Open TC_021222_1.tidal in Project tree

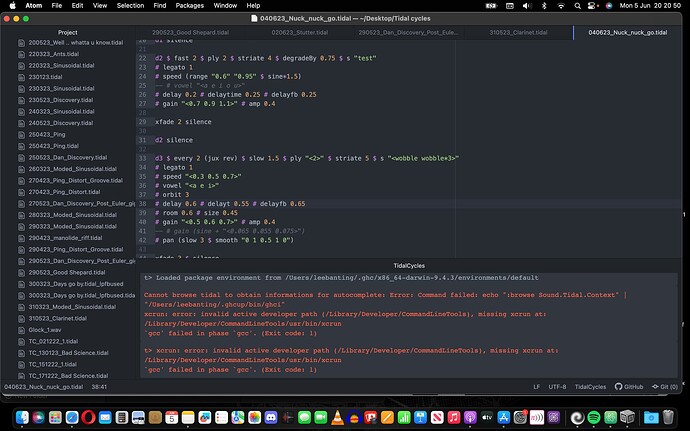(x=53, y=341)
